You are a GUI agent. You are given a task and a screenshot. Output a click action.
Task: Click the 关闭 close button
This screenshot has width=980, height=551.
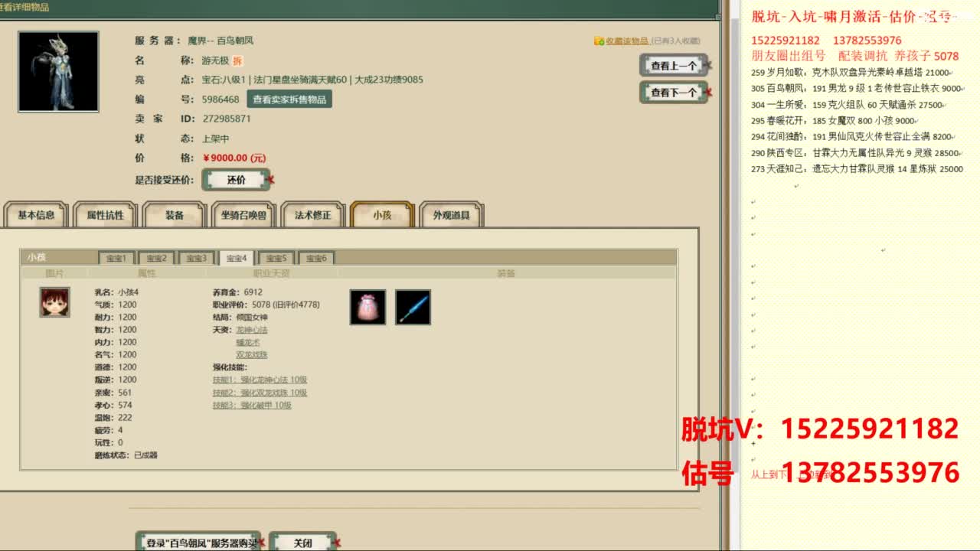303,543
